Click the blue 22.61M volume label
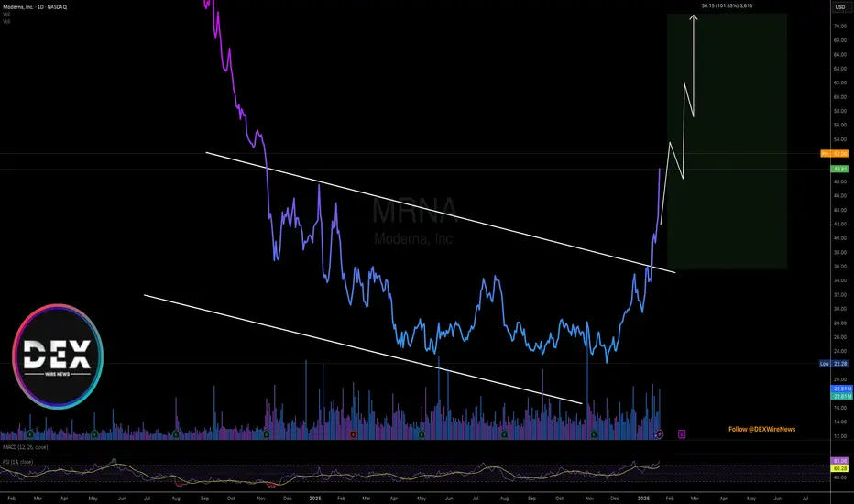The image size is (854, 504). (841, 389)
